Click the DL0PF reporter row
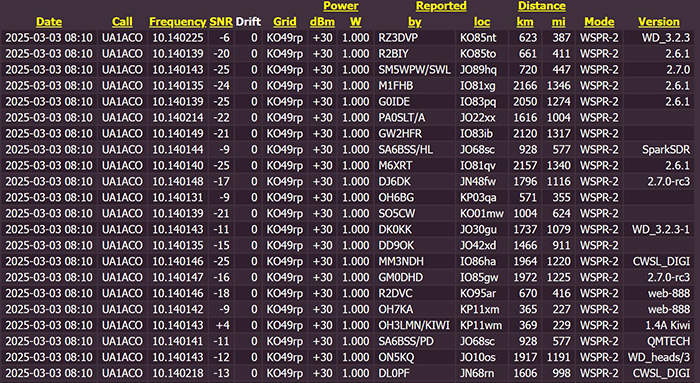The image size is (700, 383). [x=350, y=373]
